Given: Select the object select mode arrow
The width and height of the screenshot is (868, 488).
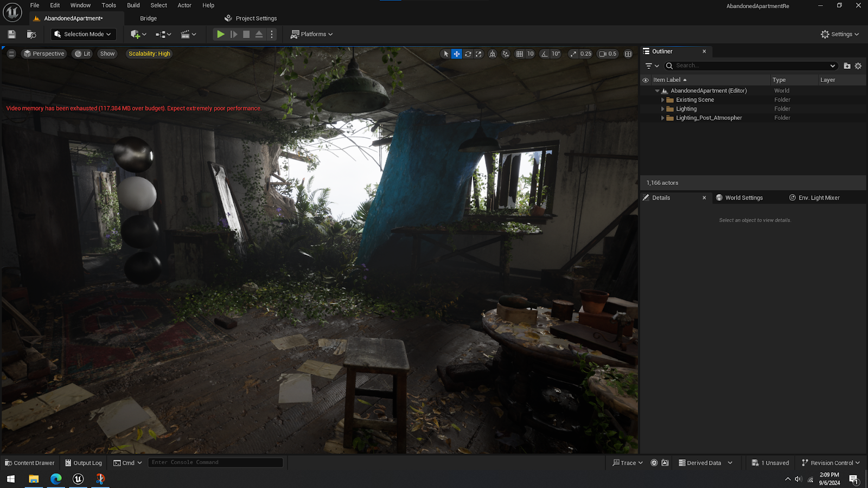Looking at the screenshot, I should point(446,54).
